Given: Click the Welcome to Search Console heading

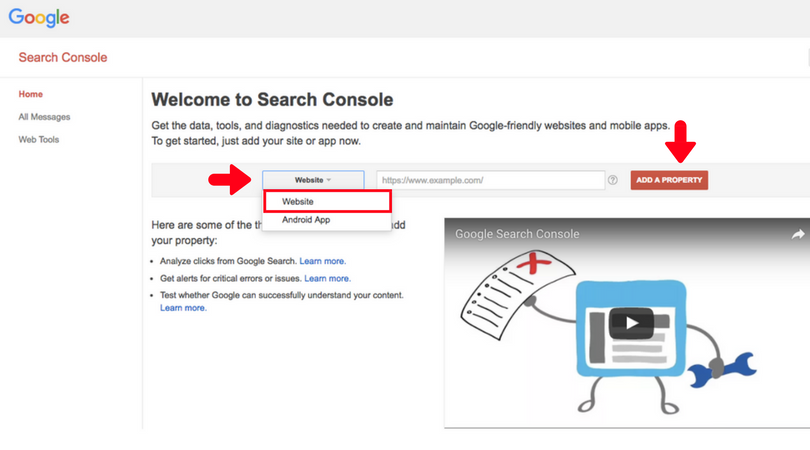Looking at the screenshot, I should point(272,100).
